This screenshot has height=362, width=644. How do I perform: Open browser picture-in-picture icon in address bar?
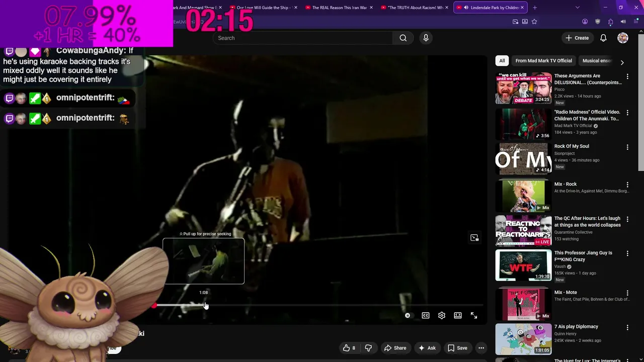[x=515, y=22]
